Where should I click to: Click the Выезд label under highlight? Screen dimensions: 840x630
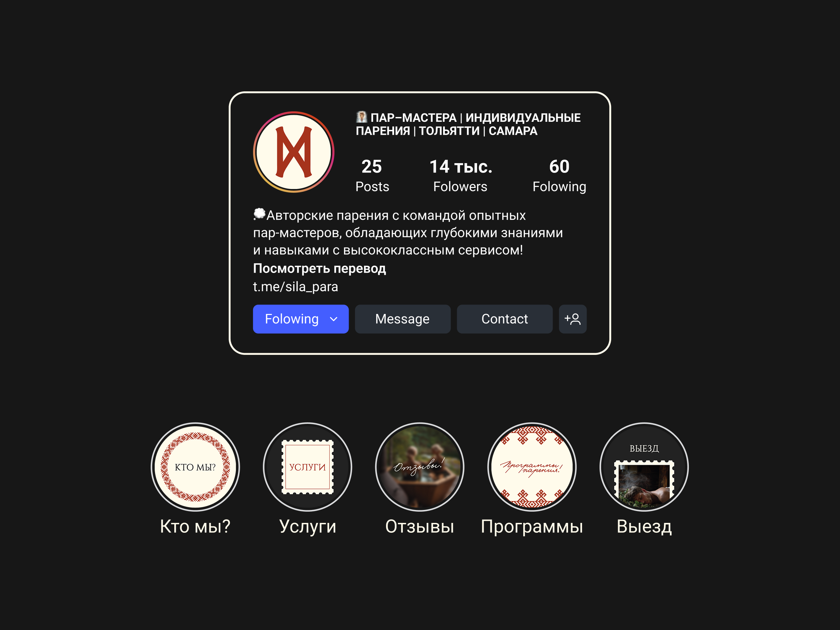(644, 527)
